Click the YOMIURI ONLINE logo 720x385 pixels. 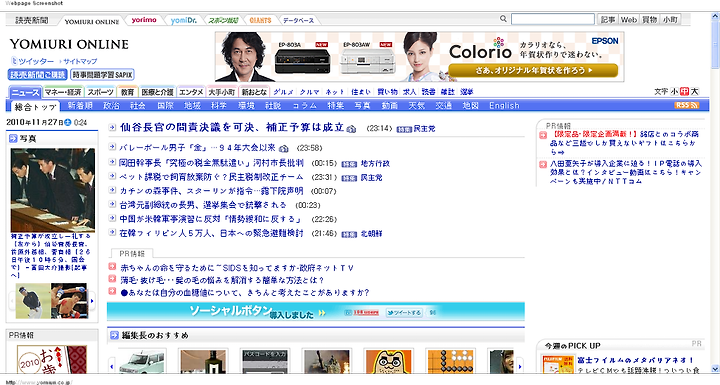click(69, 45)
